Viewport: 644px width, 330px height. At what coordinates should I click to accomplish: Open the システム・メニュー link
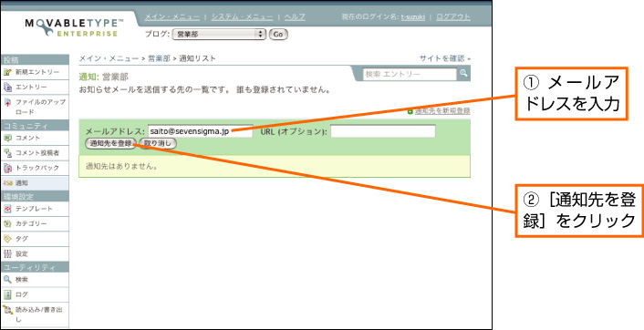tap(242, 16)
